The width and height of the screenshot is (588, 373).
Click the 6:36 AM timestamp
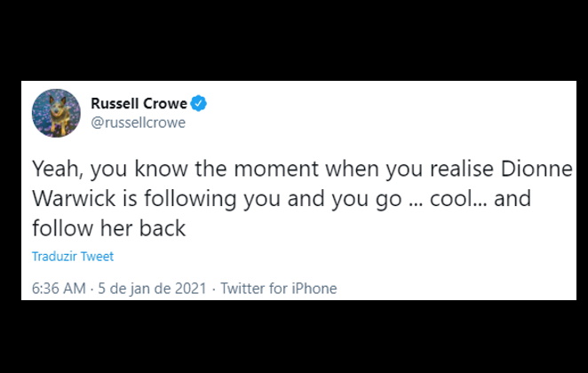[x=60, y=289]
